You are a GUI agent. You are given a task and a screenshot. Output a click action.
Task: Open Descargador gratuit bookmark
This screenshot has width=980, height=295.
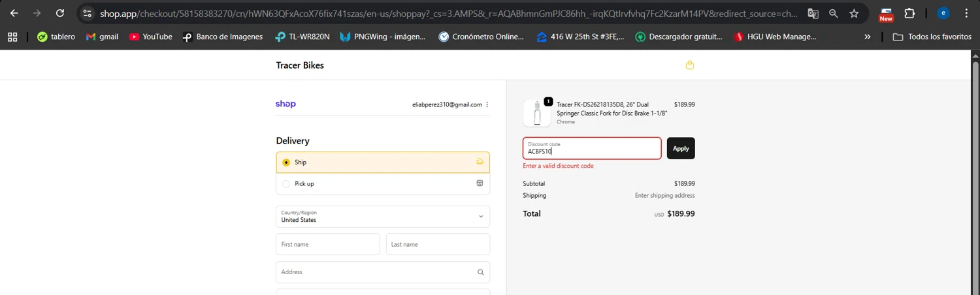pos(679,37)
